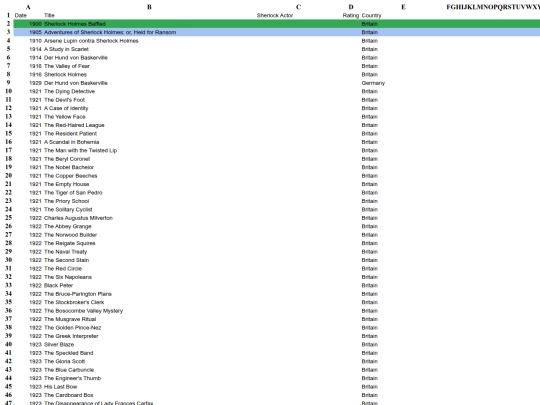Click the 'Date' header cell
Viewport: 540px width, 405px height.
(21, 15)
